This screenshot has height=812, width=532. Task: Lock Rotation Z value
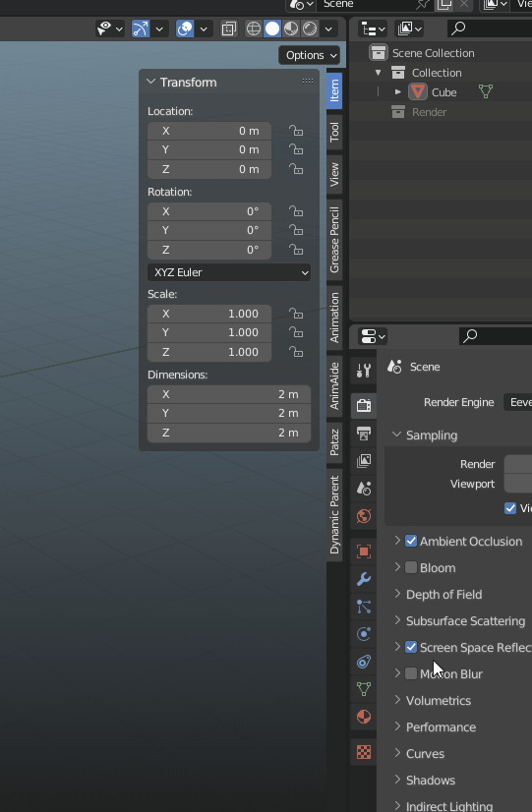(295, 250)
